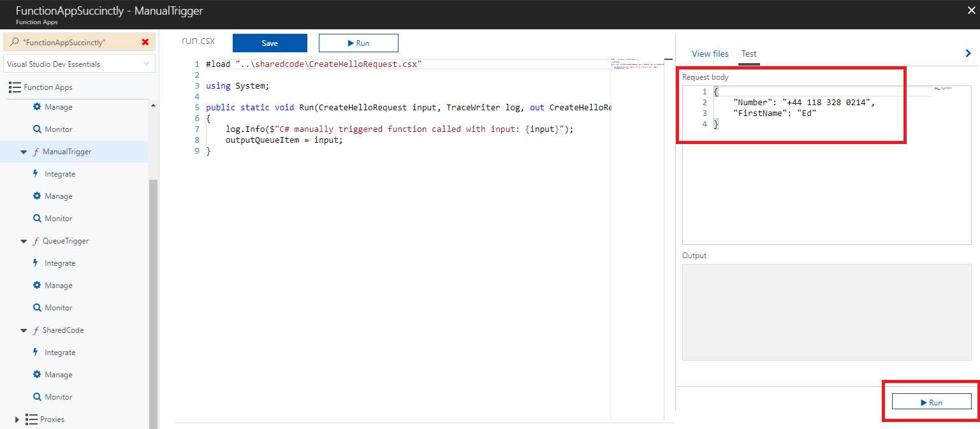980x429 pixels.
Task: Close the FunctionAppSuccinctly blade with top-right X
Action: pyautogui.click(x=970, y=10)
